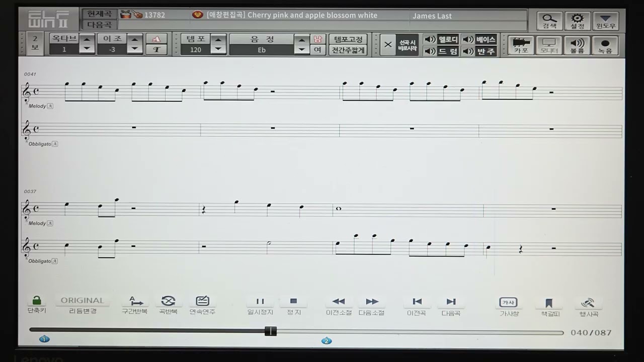Click the italic T text button
The width and height of the screenshot is (644, 362).
[156, 49]
